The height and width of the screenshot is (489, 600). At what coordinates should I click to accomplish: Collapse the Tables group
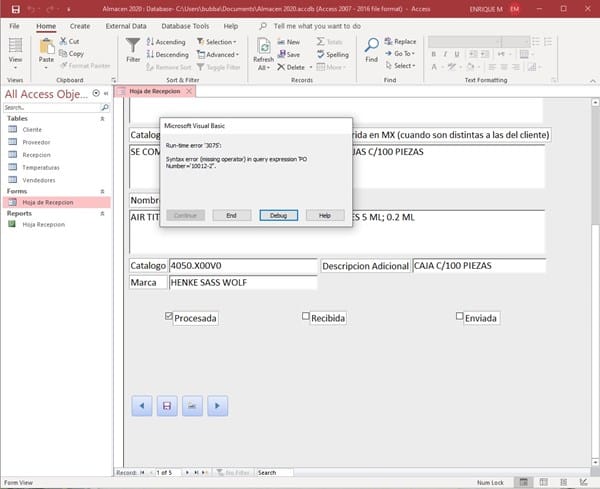102,119
